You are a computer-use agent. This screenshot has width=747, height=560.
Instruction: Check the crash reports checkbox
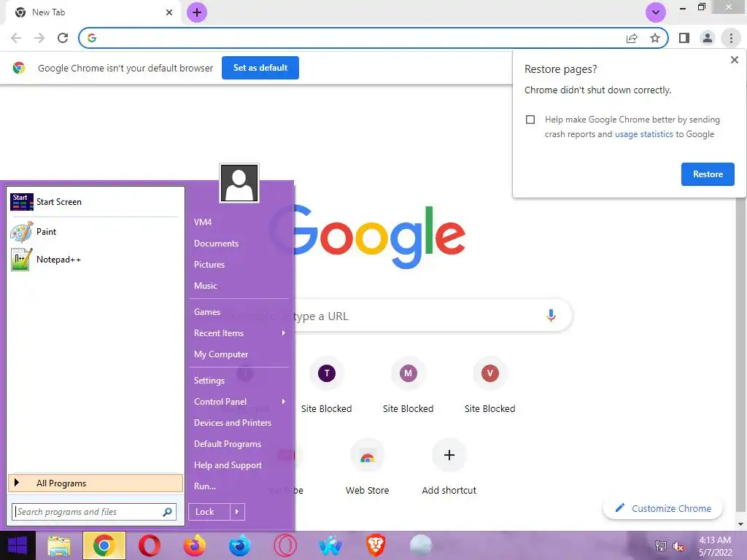point(530,120)
